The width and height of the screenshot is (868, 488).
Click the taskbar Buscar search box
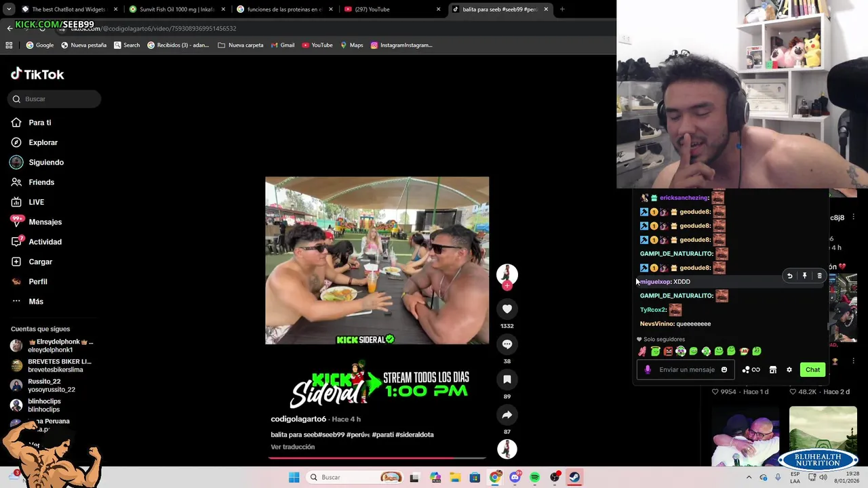point(355,477)
